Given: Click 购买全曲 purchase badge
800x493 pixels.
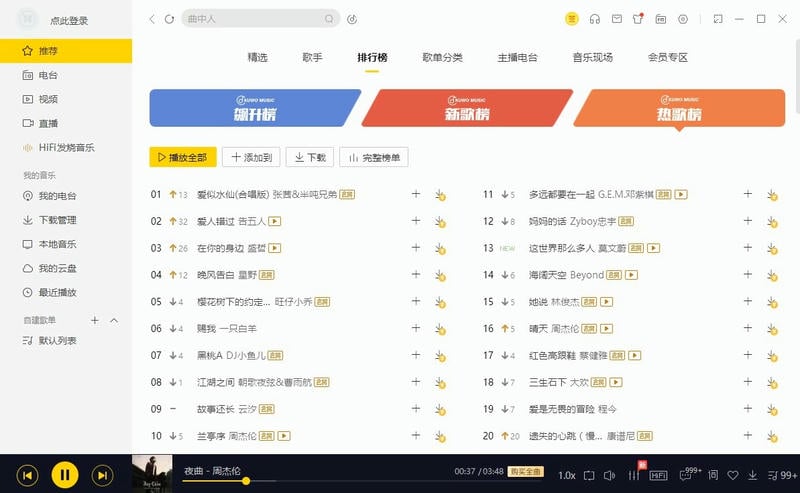Looking at the screenshot, I should (525, 472).
